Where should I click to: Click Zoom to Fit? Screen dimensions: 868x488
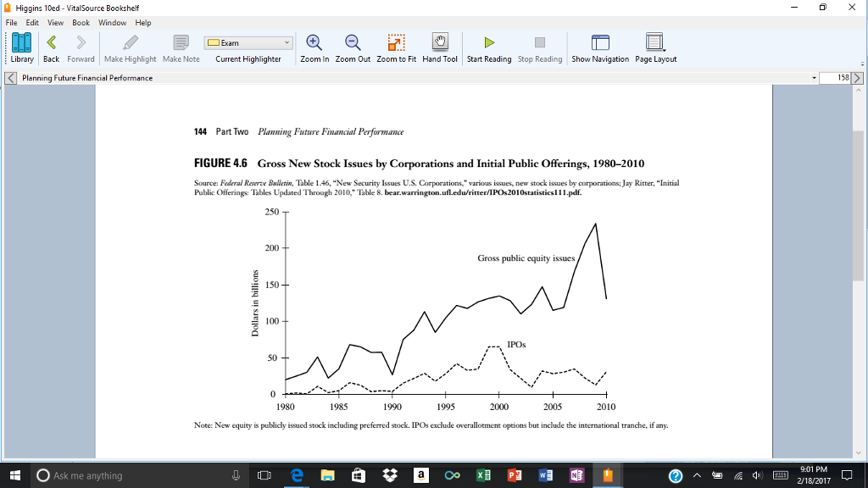click(395, 47)
